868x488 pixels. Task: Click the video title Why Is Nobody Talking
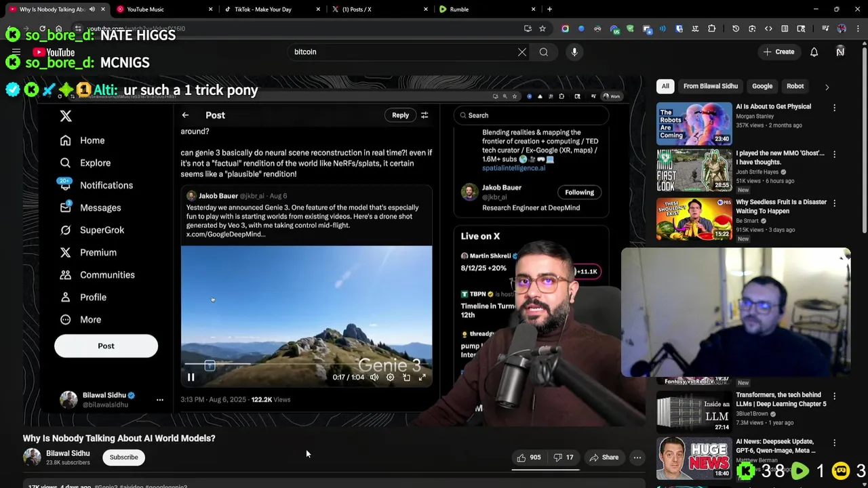point(119,438)
